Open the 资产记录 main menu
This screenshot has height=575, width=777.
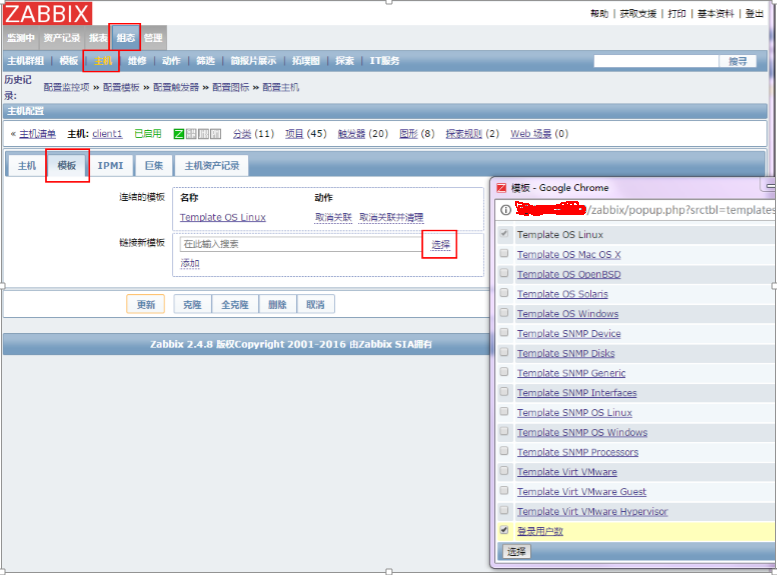(61, 38)
